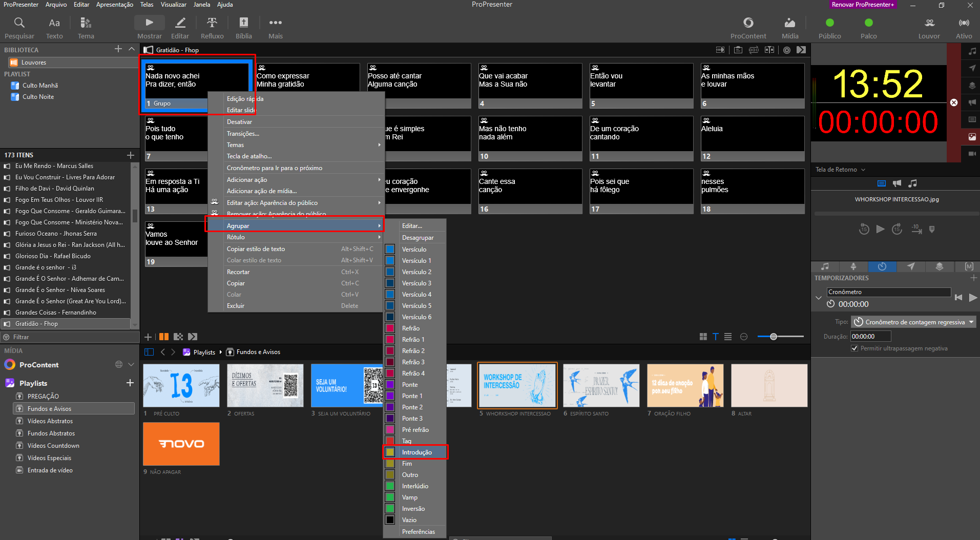Open ProContent from the top toolbar
Screen dimensions: 980x540
point(748,28)
